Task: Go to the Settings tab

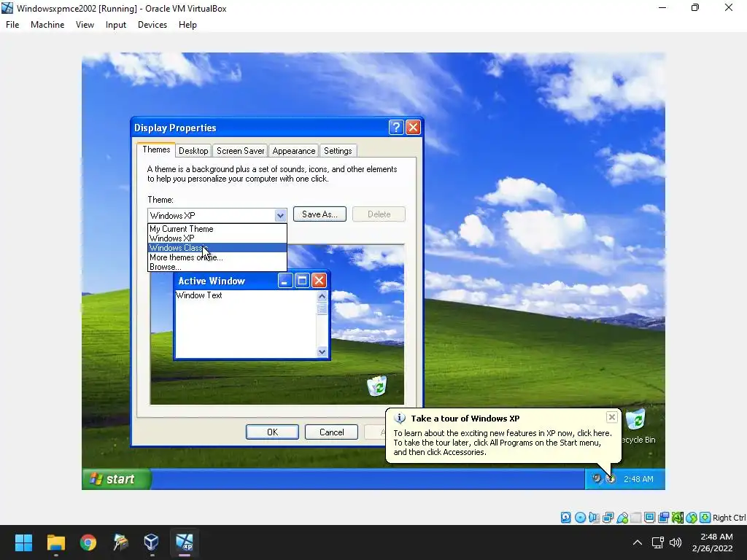Action: pos(338,151)
